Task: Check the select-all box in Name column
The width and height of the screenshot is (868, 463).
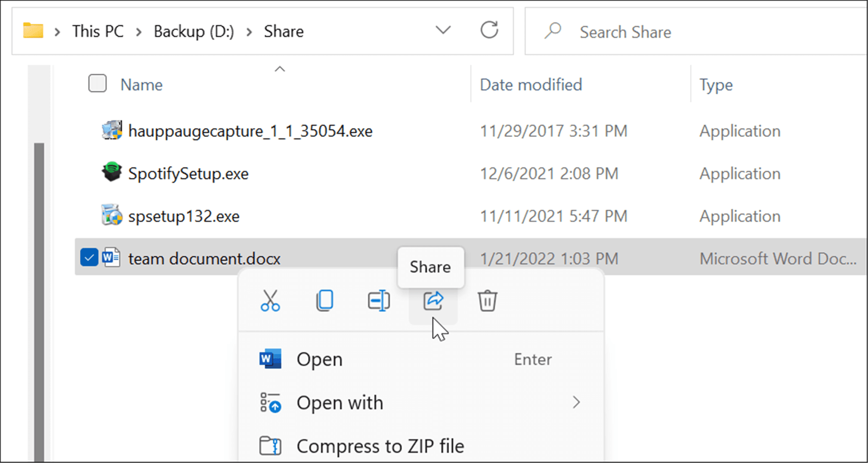Action: click(97, 83)
